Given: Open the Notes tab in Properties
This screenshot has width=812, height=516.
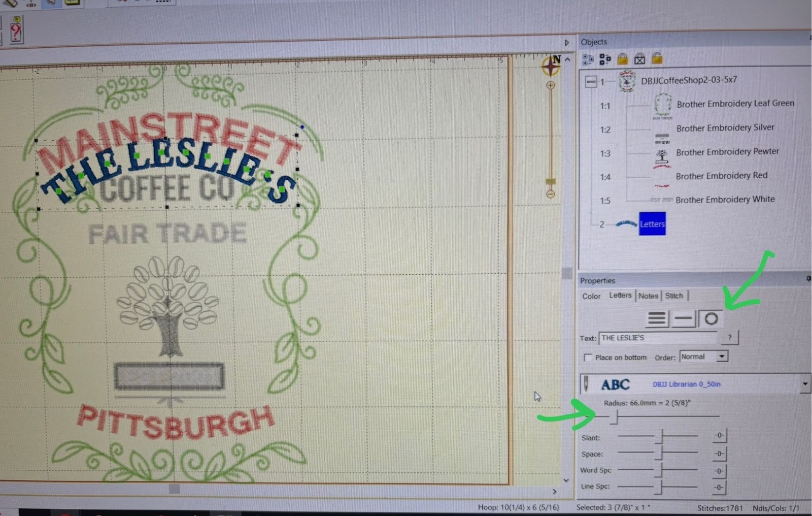Looking at the screenshot, I should (648, 296).
